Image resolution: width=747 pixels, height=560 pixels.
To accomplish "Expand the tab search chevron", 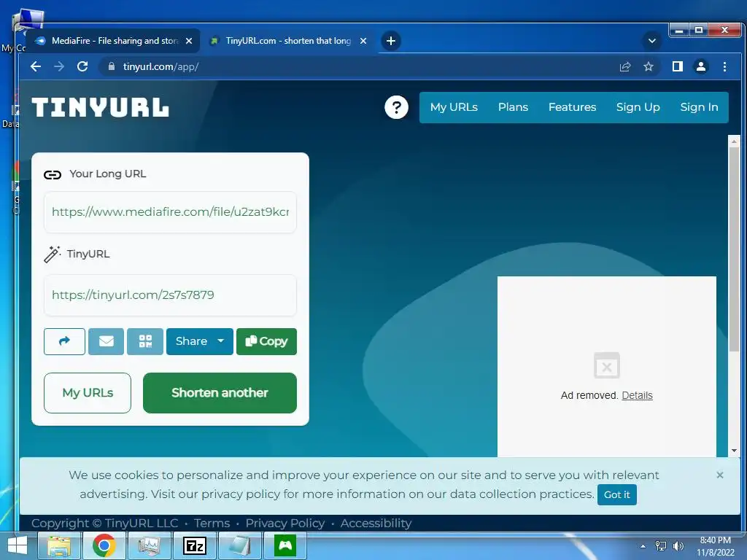I will click(651, 41).
